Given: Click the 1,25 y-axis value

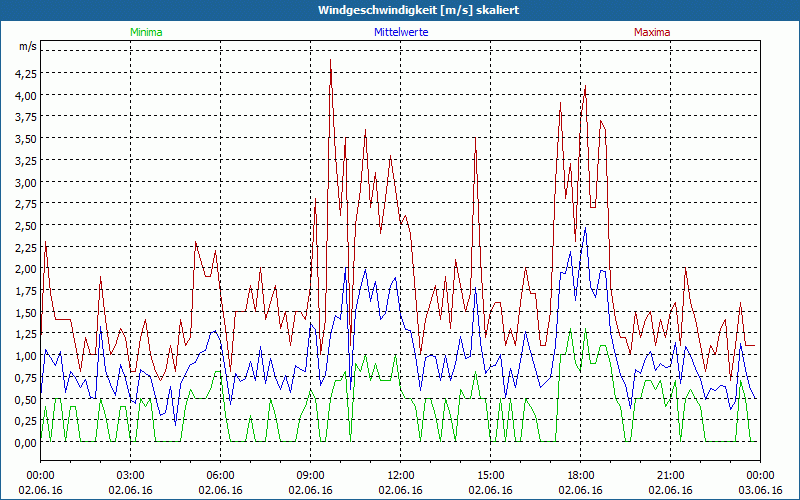Looking at the screenshot, I should 26,334.
